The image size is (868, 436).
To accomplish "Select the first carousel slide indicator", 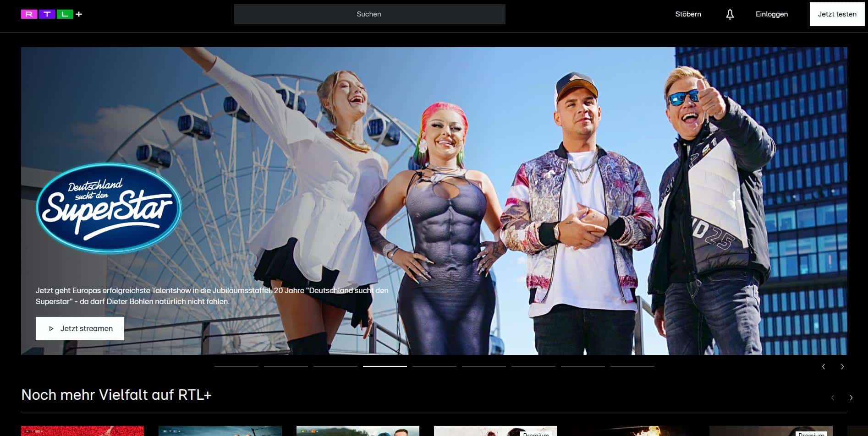I will click(x=236, y=366).
